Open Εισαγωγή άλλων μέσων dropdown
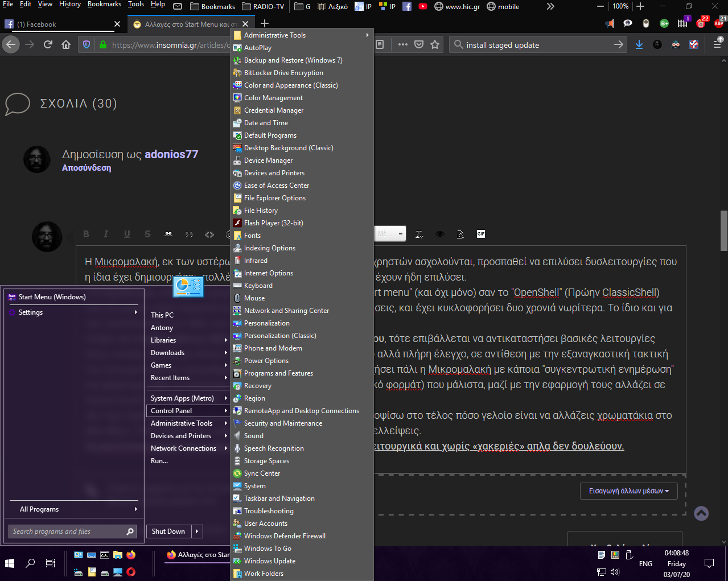728x581 pixels. pyautogui.click(x=629, y=491)
